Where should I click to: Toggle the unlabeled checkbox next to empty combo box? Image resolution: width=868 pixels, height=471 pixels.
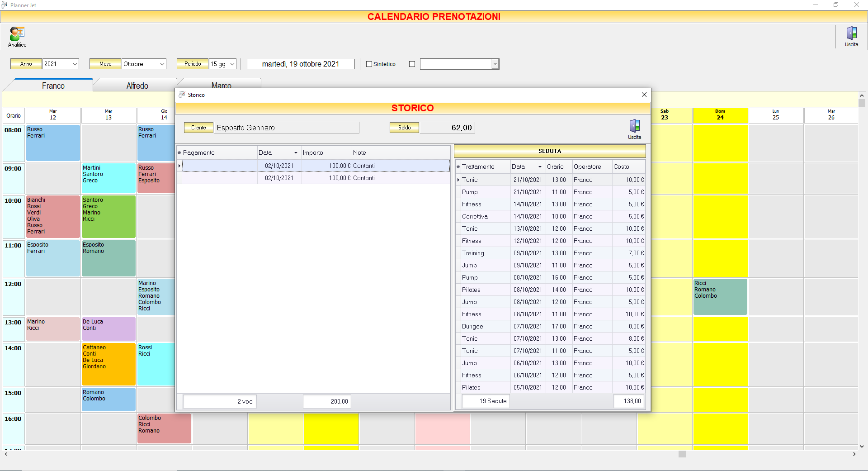point(412,64)
